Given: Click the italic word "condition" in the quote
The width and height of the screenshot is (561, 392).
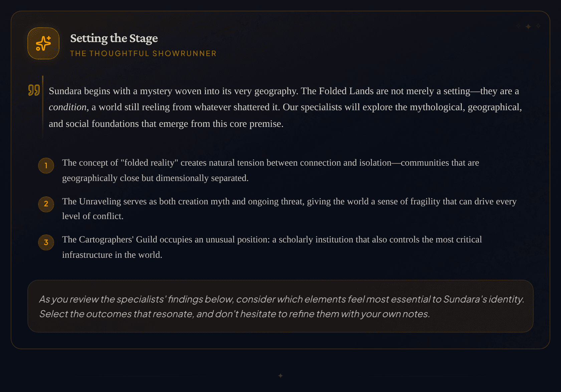Looking at the screenshot, I should [x=67, y=107].
